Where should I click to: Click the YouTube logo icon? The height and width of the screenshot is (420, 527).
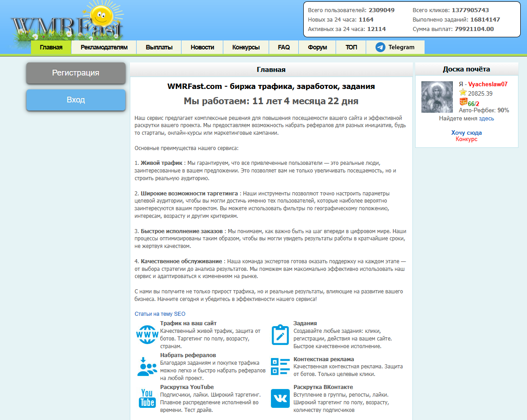(x=147, y=398)
